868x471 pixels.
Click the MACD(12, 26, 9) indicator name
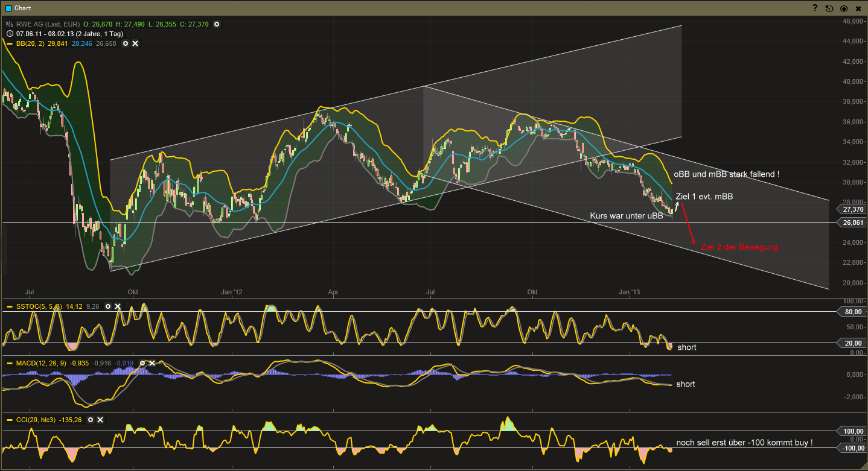[42, 363]
